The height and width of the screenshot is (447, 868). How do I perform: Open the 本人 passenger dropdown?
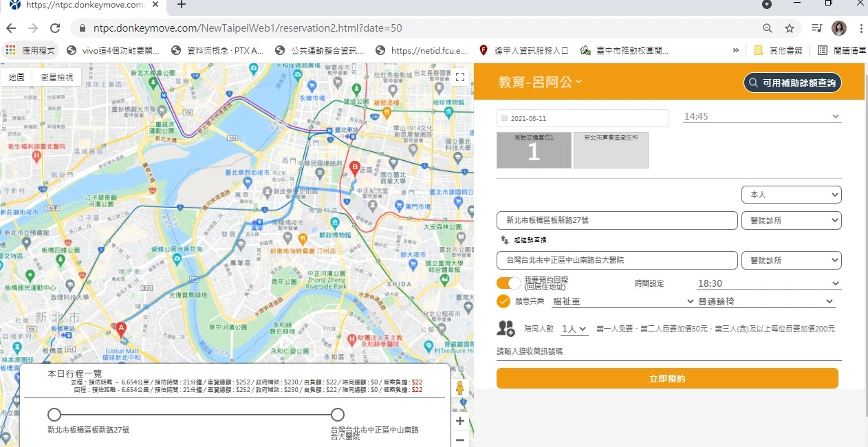coord(792,195)
